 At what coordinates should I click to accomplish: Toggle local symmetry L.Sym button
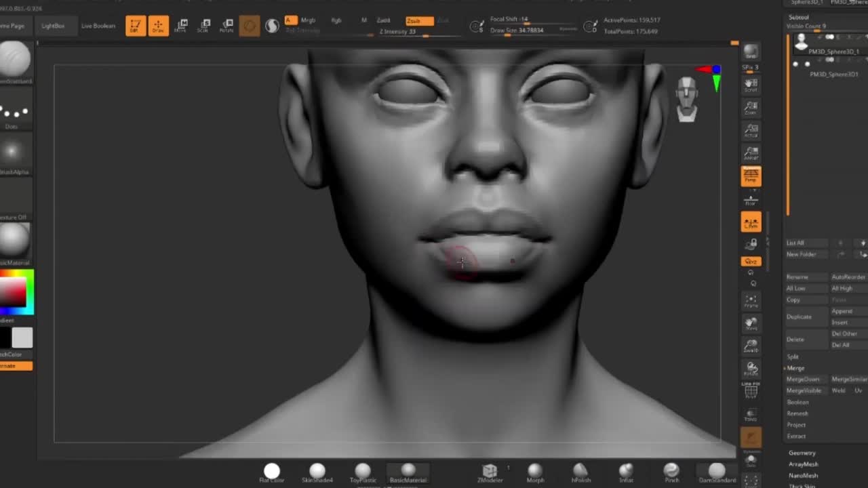[751, 222]
